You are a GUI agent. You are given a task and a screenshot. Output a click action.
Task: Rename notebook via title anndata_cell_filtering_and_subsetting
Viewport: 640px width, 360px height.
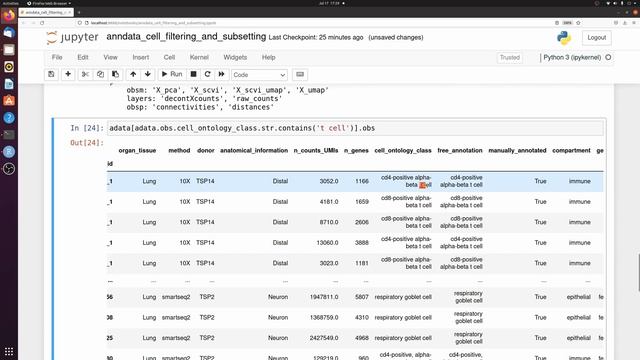pos(186,37)
